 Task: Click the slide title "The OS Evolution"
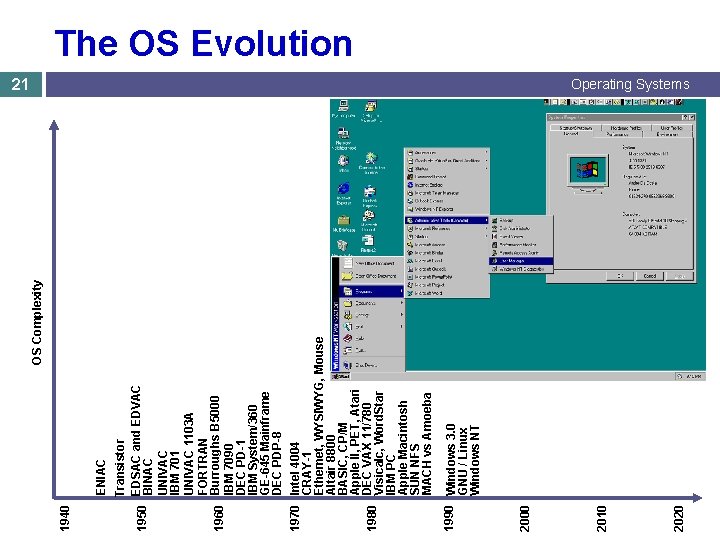(203, 43)
